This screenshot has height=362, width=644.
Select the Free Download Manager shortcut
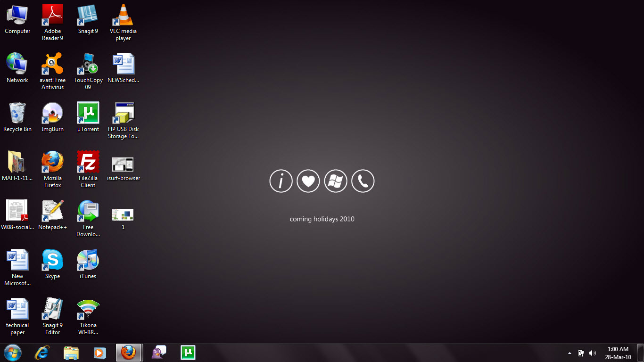point(88,218)
